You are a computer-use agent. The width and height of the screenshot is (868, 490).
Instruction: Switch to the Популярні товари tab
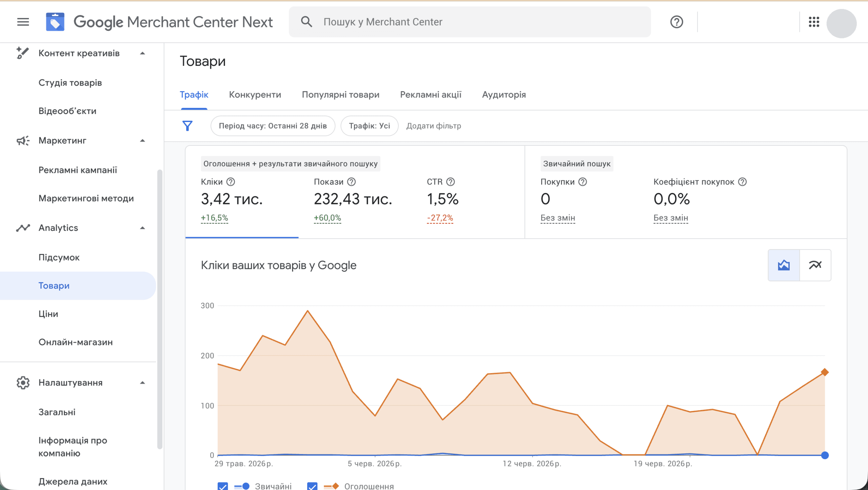tap(340, 95)
